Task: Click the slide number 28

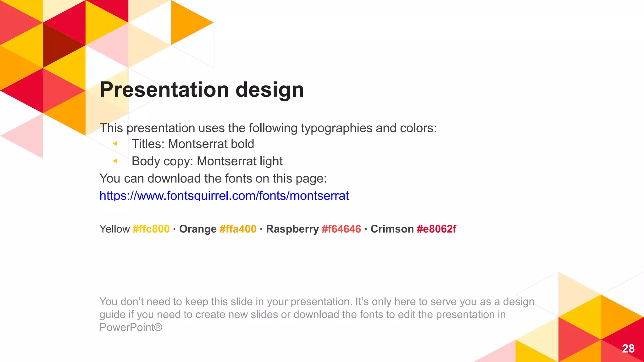Action: coord(628,348)
